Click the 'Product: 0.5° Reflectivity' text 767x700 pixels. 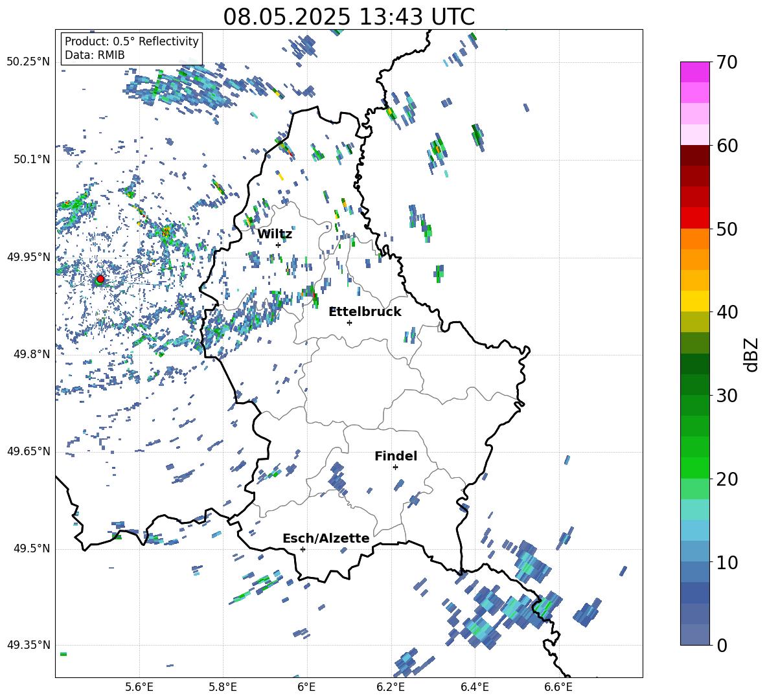132,41
